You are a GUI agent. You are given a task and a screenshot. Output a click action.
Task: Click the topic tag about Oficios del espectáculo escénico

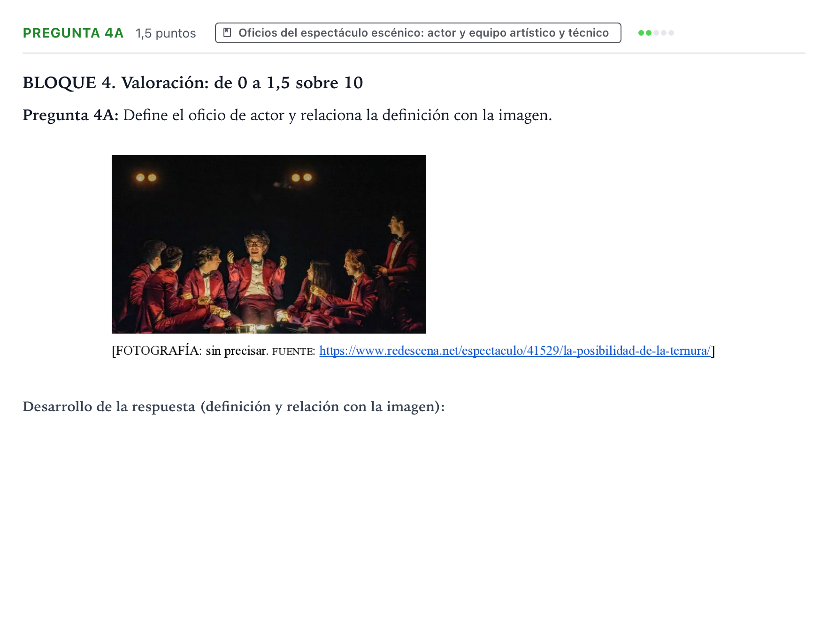pos(418,33)
